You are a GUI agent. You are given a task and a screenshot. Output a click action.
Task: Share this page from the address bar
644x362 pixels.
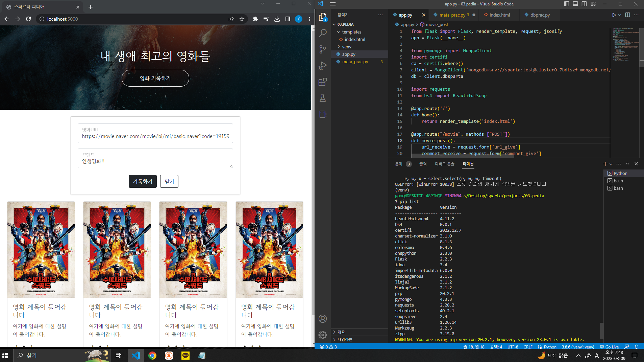pos(231,19)
